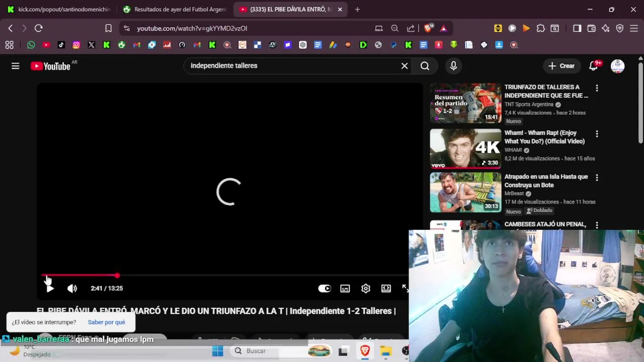The height and width of the screenshot is (362, 644).
Task: Open the Crear menu
Action: coord(561,66)
